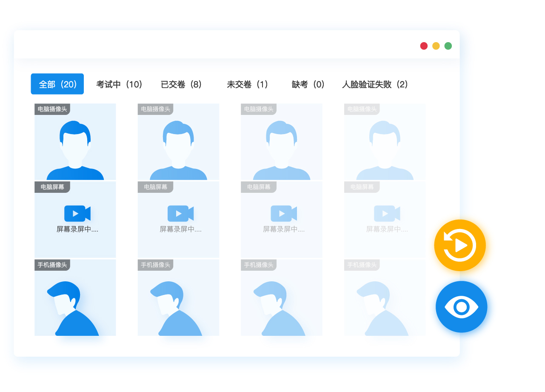
Task: View the 人脸验证失败 (2) tab
Action: 375,84
